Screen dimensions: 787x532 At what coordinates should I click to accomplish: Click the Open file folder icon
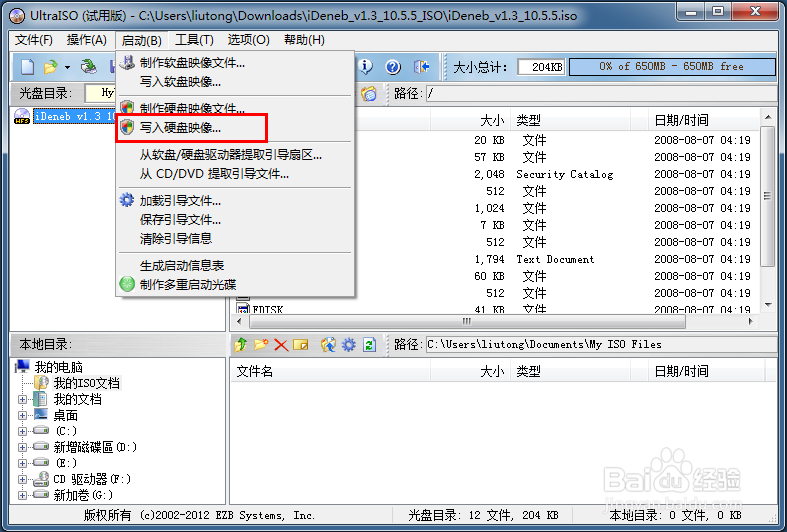click(x=50, y=66)
